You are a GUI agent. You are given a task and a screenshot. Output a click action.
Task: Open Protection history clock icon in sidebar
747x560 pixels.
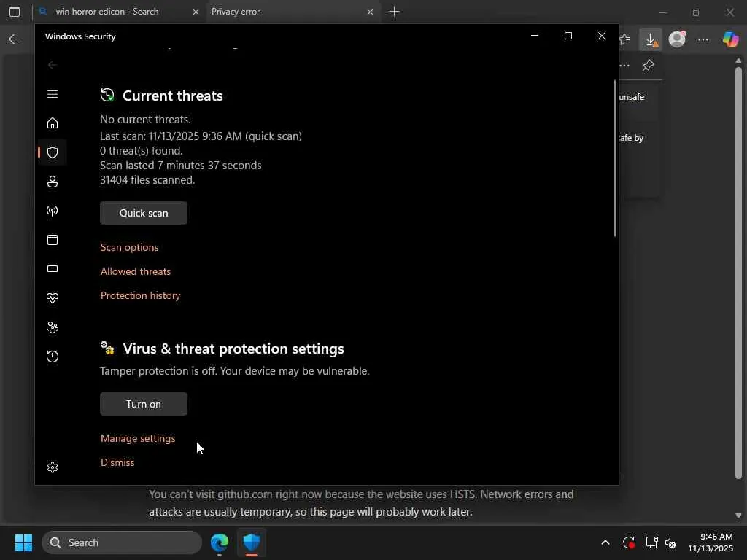click(53, 357)
